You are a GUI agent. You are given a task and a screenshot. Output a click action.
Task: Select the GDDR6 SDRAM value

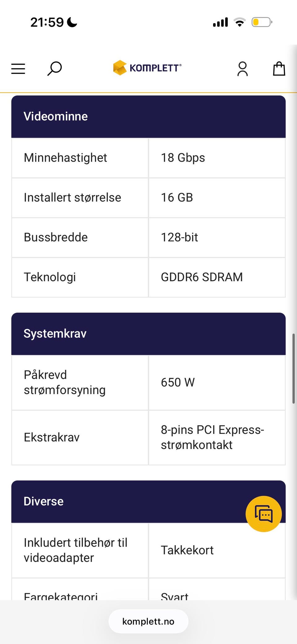coord(202,277)
